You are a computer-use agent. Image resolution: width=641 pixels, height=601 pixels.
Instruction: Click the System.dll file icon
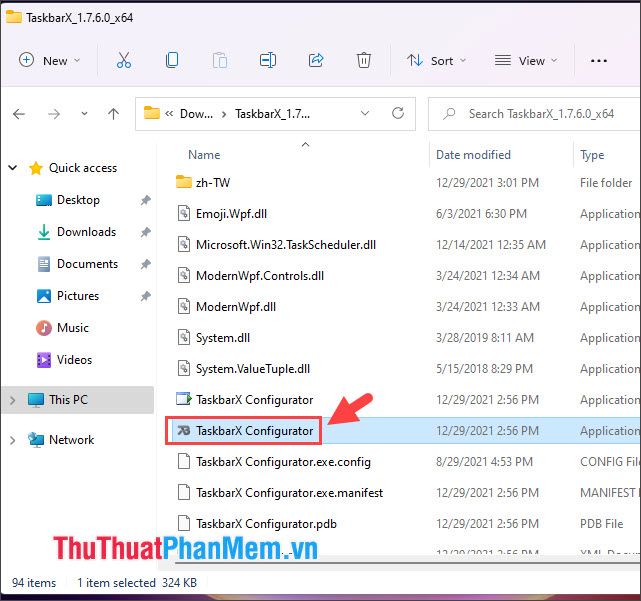tap(184, 337)
